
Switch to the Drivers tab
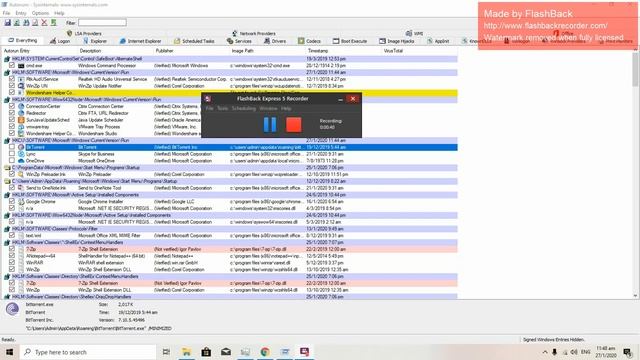click(275, 41)
